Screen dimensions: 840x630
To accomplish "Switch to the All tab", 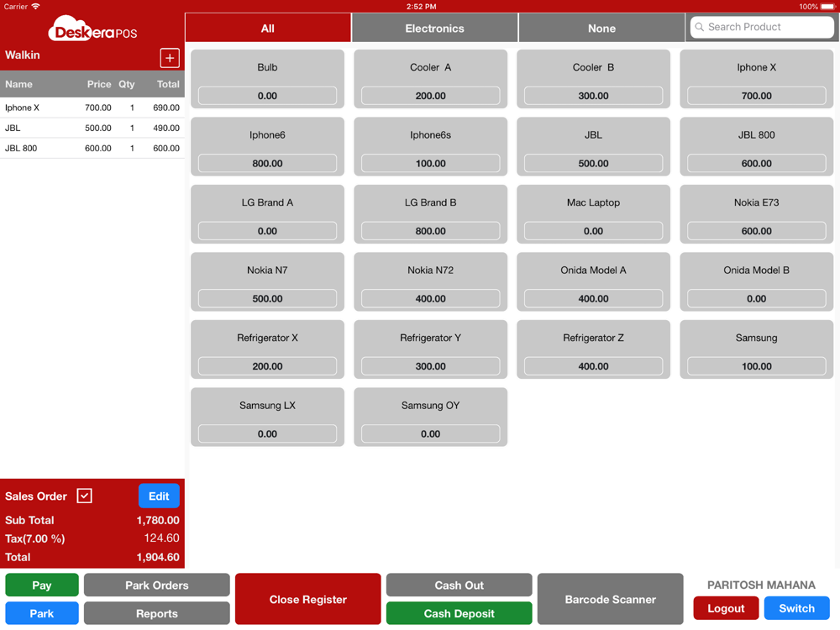I will coord(268,29).
